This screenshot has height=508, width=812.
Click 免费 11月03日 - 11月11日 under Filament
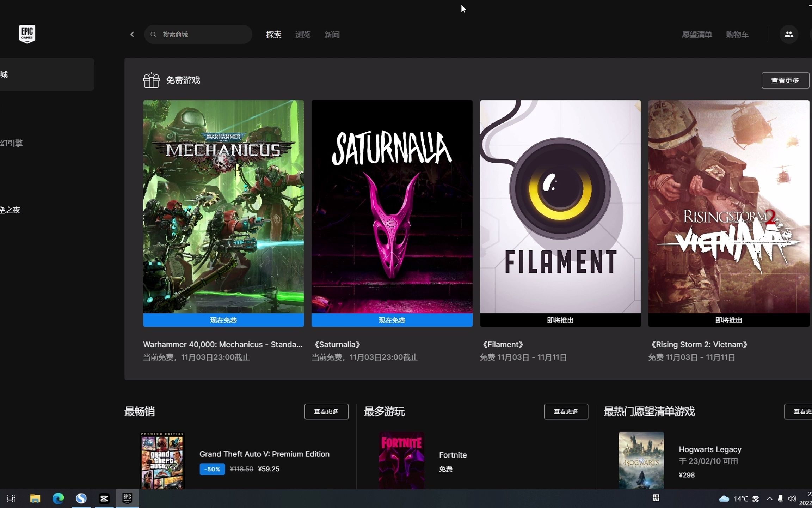click(x=523, y=357)
